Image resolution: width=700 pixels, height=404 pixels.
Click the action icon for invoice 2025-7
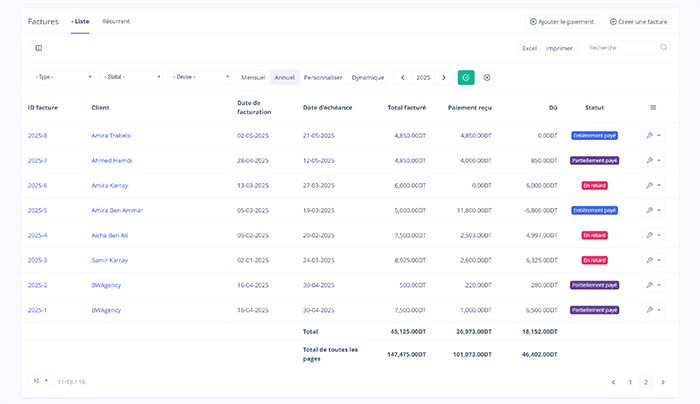(x=650, y=160)
